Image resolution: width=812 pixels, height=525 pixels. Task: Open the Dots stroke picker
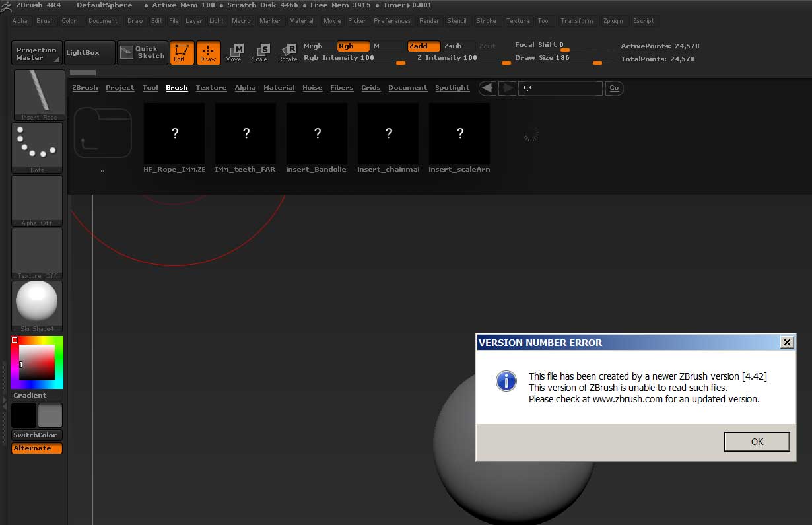(37, 148)
